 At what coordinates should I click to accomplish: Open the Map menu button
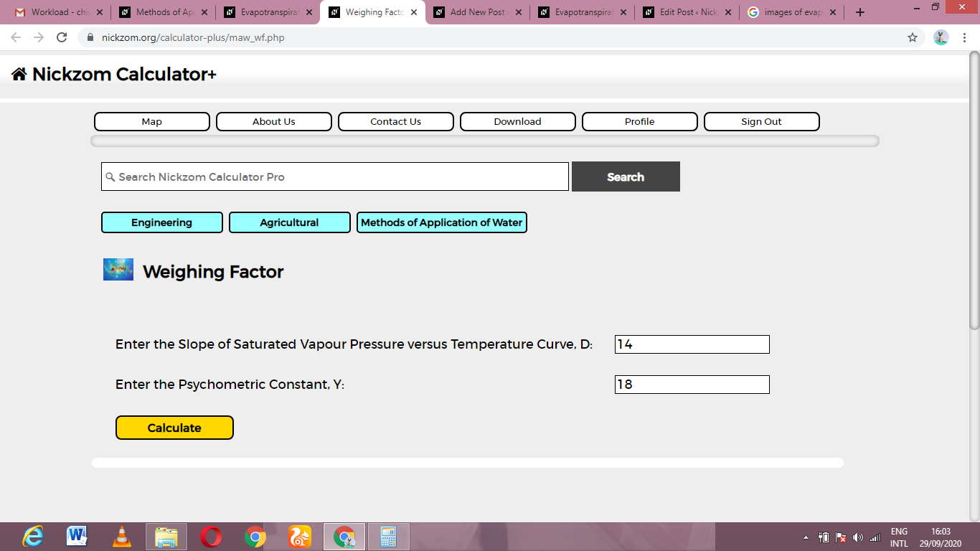[x=152, y=121]
